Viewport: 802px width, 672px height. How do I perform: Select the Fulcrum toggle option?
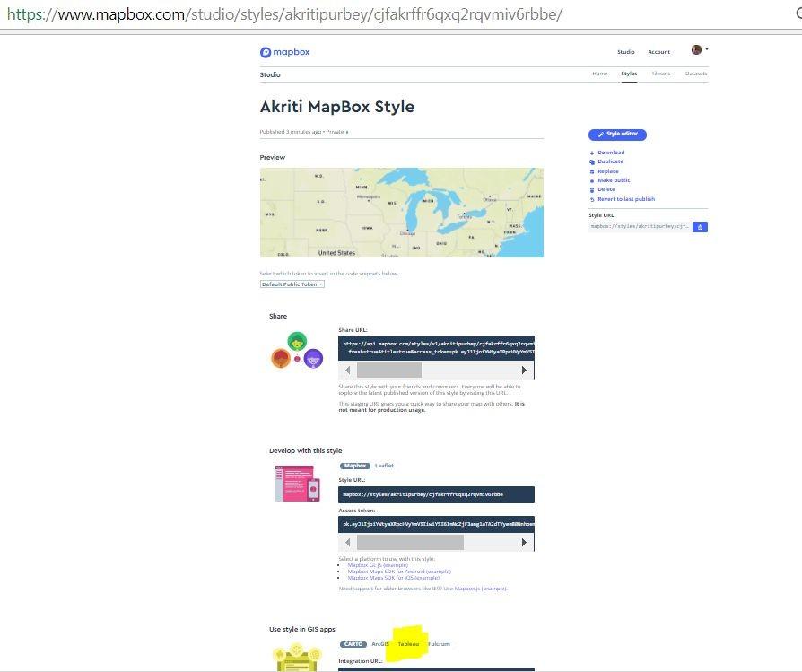[x=439, y=644]
